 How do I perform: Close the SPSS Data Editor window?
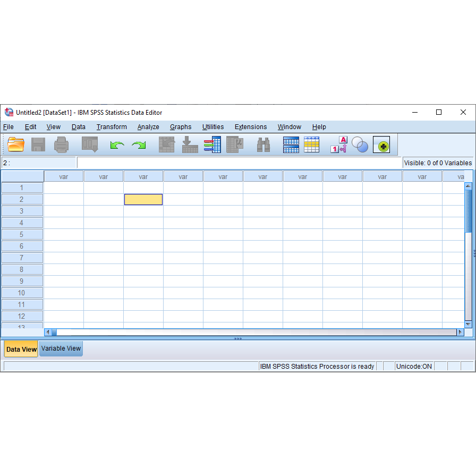(x=463, y=112)
